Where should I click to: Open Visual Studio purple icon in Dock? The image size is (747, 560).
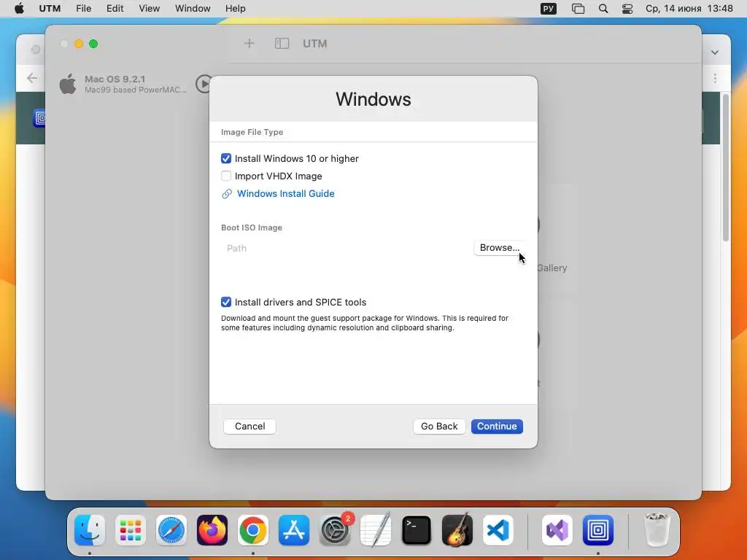[x=557, y=530]
